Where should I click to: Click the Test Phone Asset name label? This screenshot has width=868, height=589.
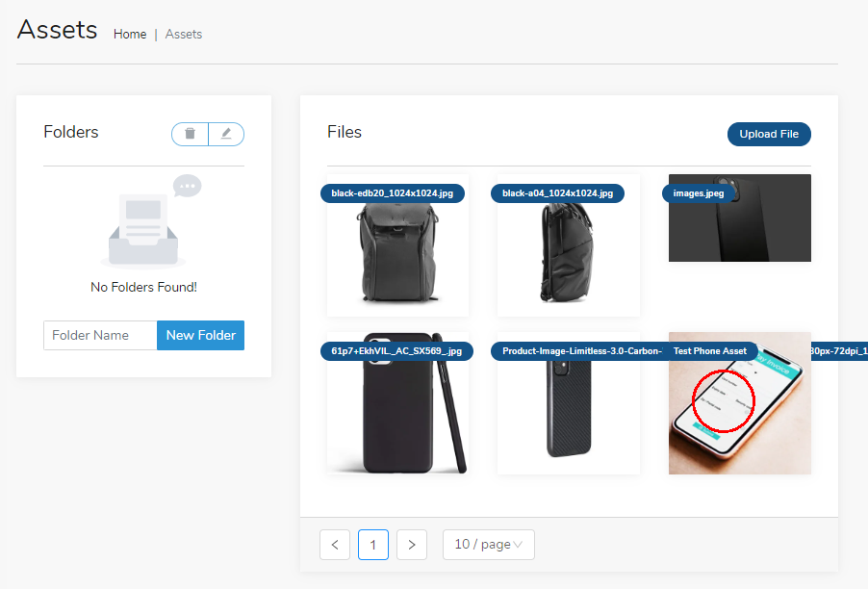click(x=710, y=351)
